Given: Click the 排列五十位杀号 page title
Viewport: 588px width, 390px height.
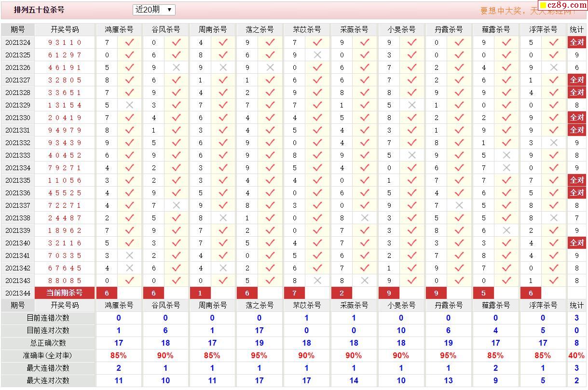Looking at the screenshot, I should 39,10.
